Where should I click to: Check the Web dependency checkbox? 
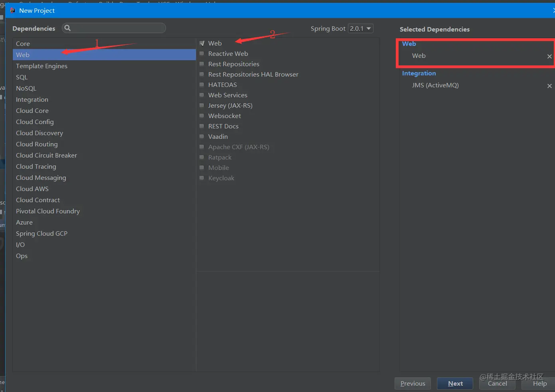tap(202, 43)
